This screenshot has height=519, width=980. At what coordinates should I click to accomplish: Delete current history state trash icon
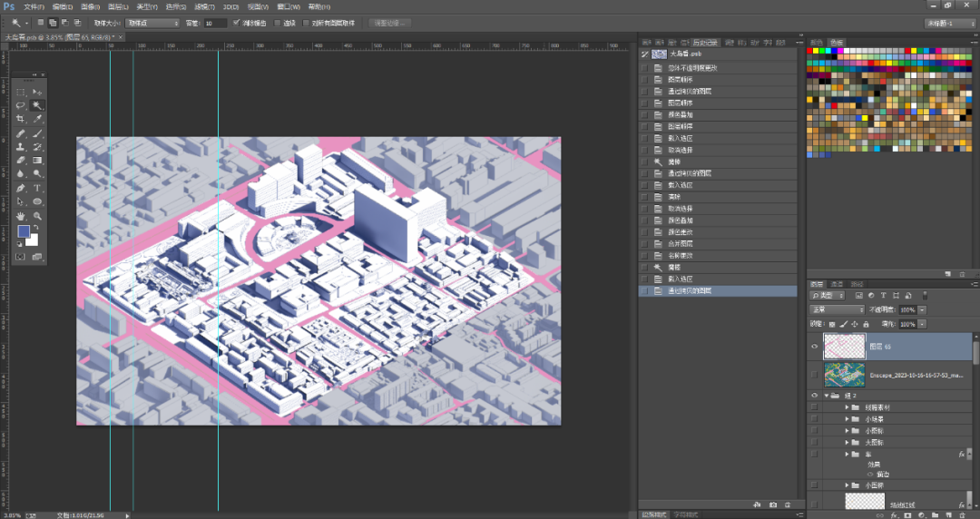788,504
